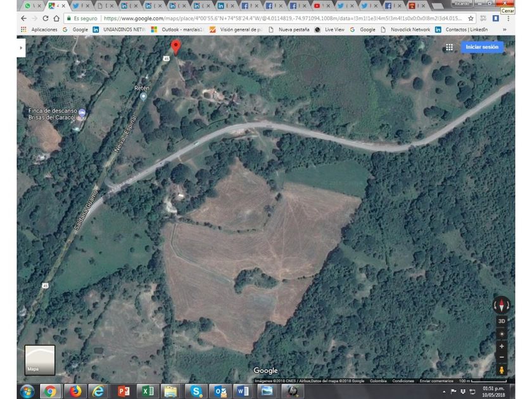The width and height of the screenshot is (532, 399).
Task: Switch to the YouTube tab
Action: pyautogui.click(x=321, y=6)
